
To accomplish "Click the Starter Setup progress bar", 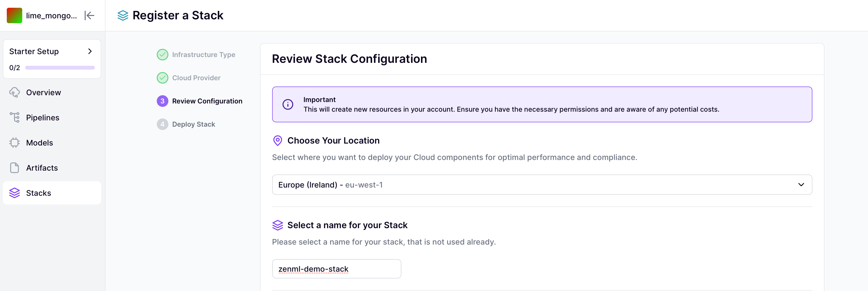I will (60, 67).
